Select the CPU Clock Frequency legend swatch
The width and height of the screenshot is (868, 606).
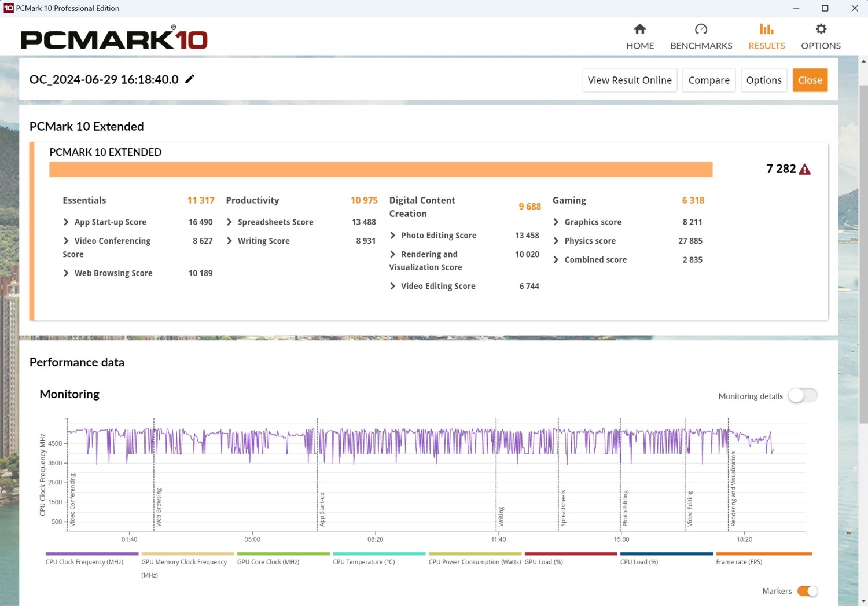point(91,554)
